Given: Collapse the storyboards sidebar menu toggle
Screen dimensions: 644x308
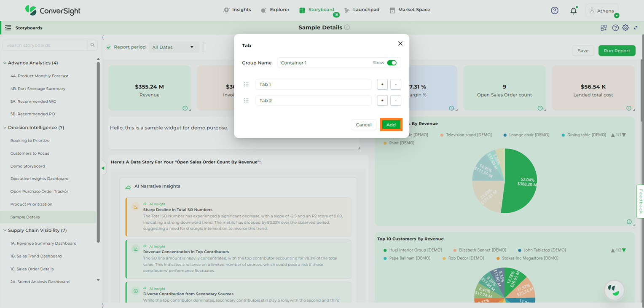Looking at the screenshot, I should (8, 28).
